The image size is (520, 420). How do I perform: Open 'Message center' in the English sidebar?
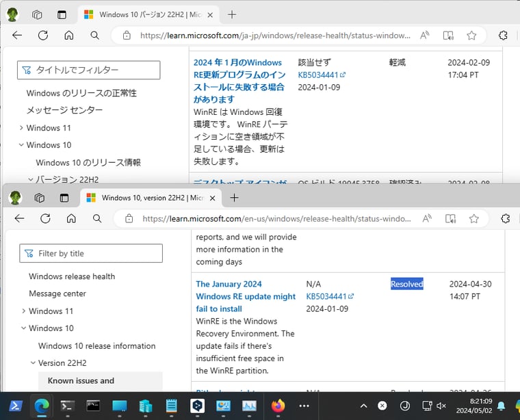click(57, 293)
